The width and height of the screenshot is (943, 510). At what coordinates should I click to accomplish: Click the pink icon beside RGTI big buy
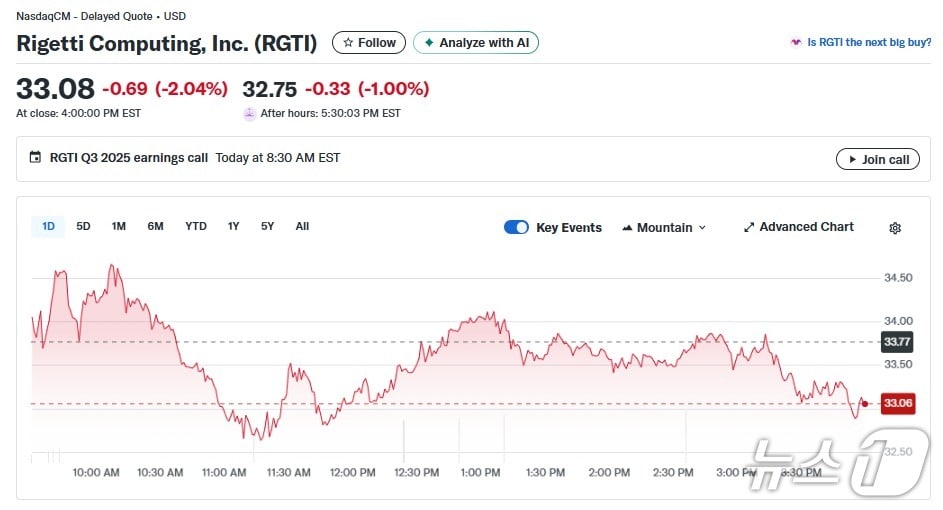tap(796, 43)
